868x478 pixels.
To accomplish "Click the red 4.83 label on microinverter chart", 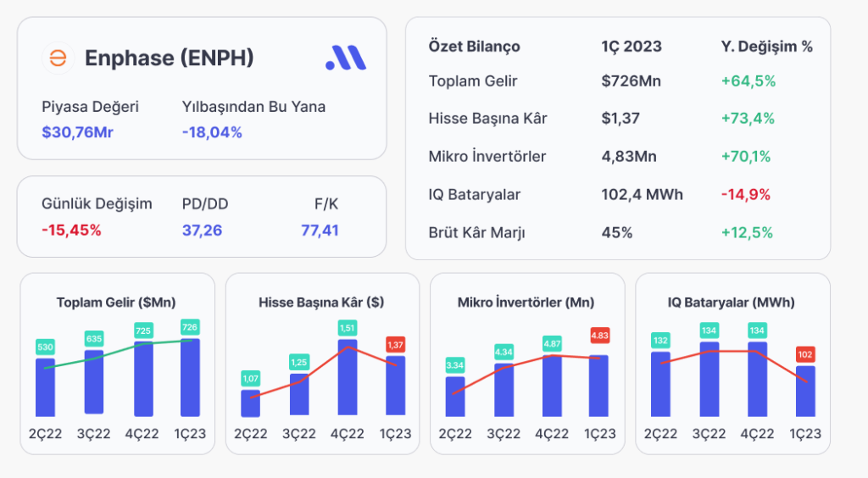I will click(x=599, y=336).
